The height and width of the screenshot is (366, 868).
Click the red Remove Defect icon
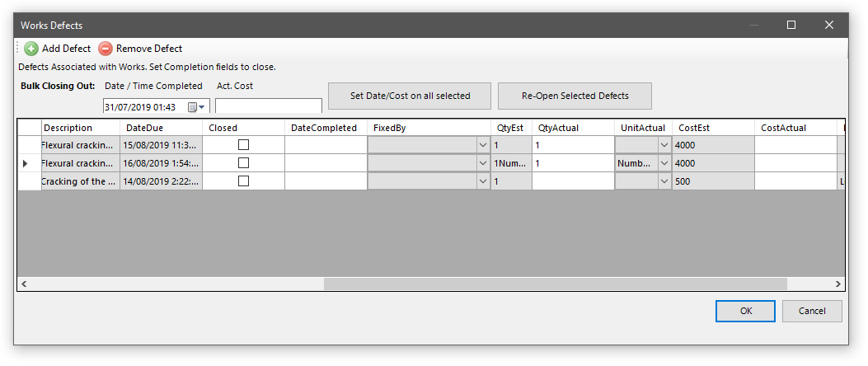coord(106,49)
